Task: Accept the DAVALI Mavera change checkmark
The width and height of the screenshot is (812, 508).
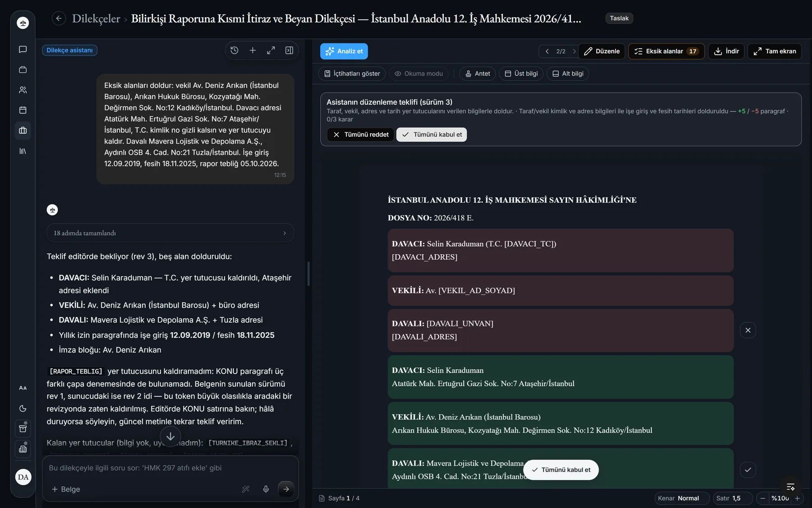Action: (x=748, y=470)
